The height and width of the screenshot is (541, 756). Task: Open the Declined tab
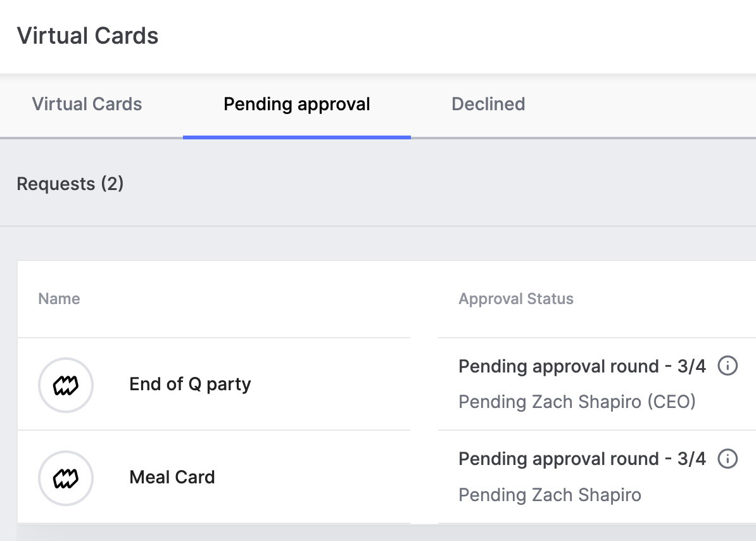488,104
